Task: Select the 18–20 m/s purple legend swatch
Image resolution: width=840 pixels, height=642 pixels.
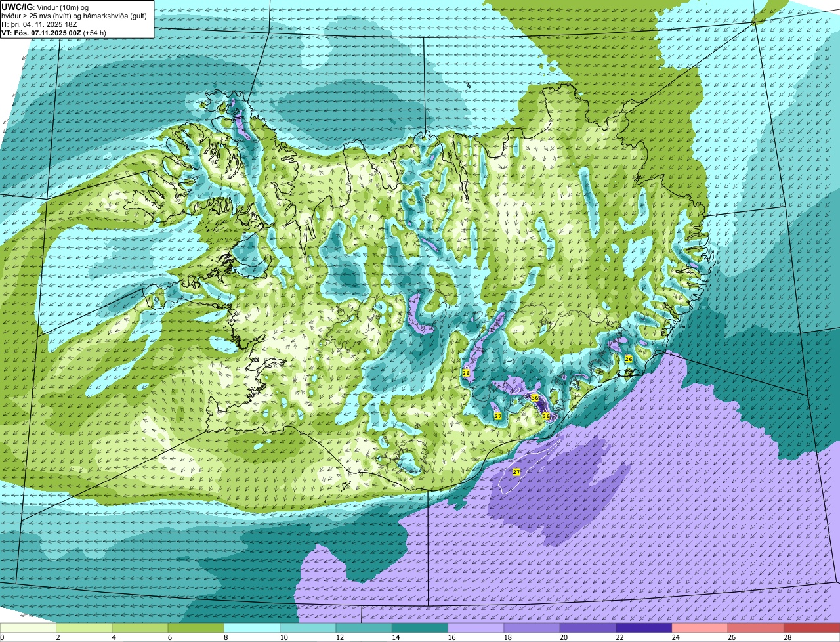Action: 532,628
